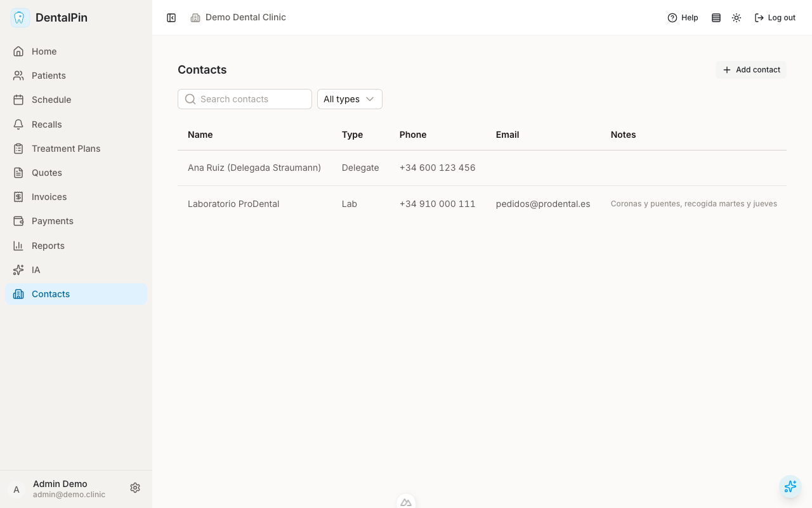Select the Ana Ruiz (Delegada Straumann) contact
Viewport: 812px width, 508px height.
pos(254,168)
